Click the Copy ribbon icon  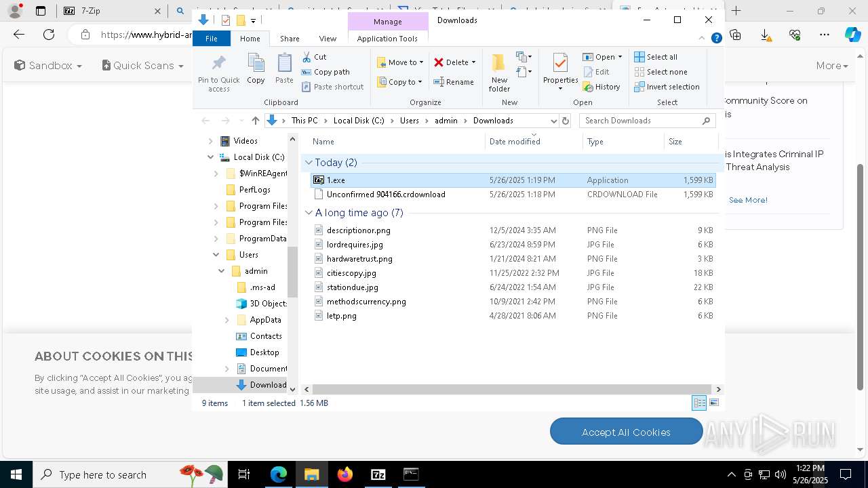click(x=256, y=69)
